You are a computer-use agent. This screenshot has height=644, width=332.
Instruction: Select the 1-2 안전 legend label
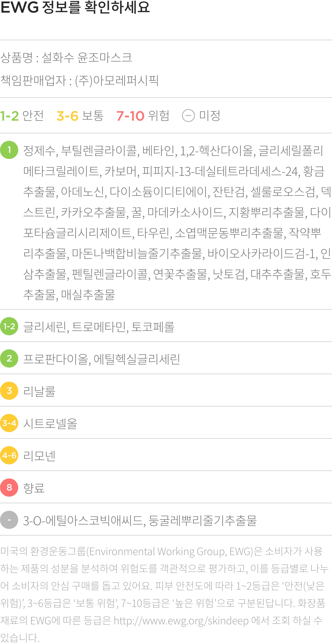pos(22,116)
